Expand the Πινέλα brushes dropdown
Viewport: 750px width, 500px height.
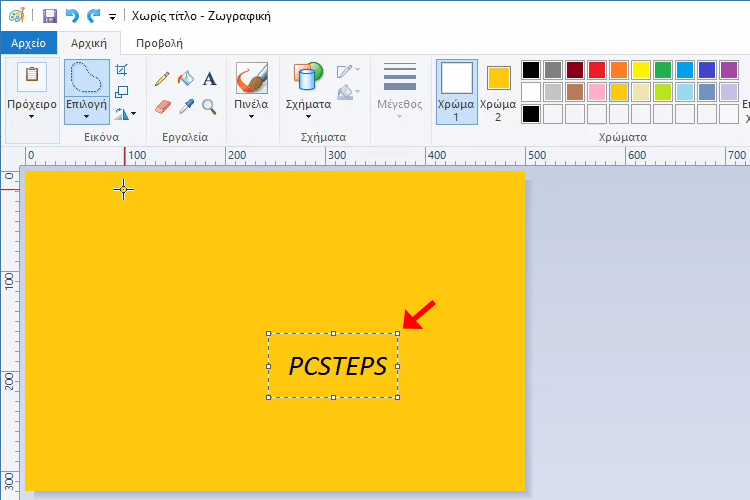click(x=251, y=116)
